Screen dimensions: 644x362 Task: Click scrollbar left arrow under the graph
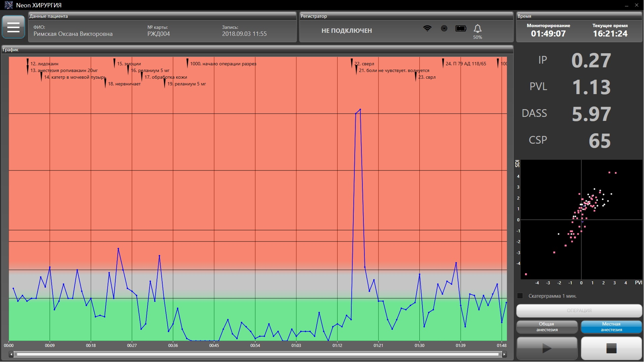click(11, 354)
